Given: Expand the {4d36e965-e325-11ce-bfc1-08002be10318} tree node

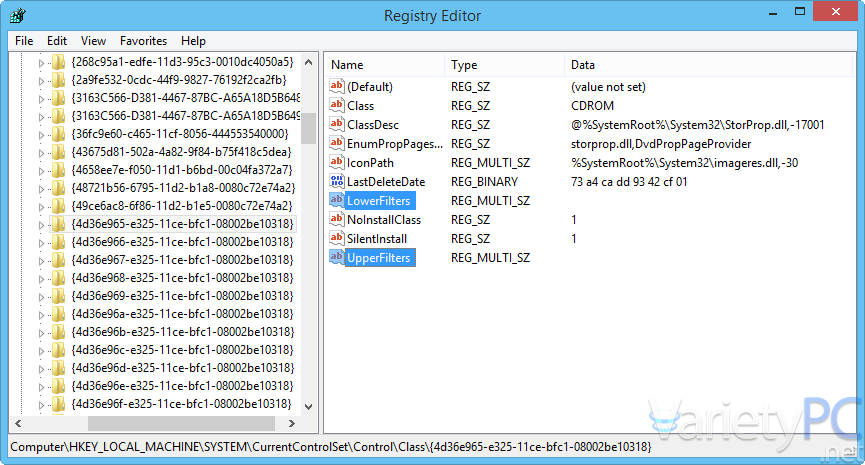Looking at the screenshot, I should (42, 224).
